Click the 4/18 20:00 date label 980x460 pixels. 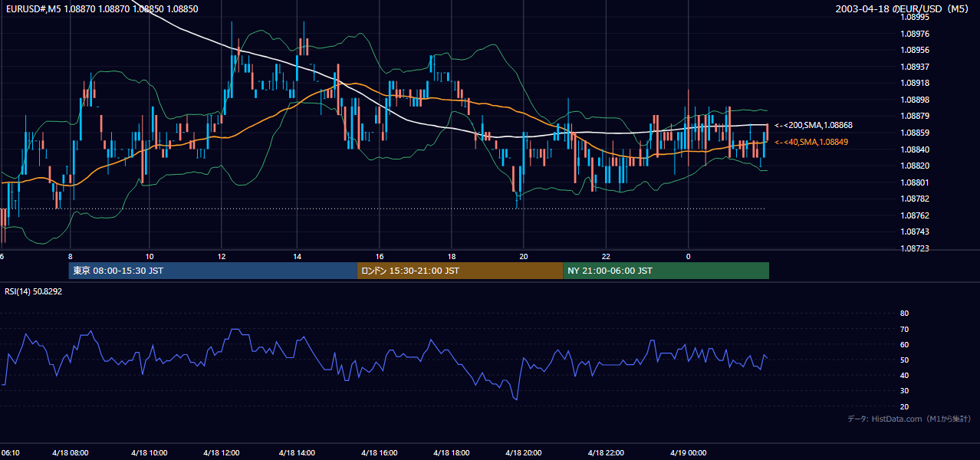point(524,453)
